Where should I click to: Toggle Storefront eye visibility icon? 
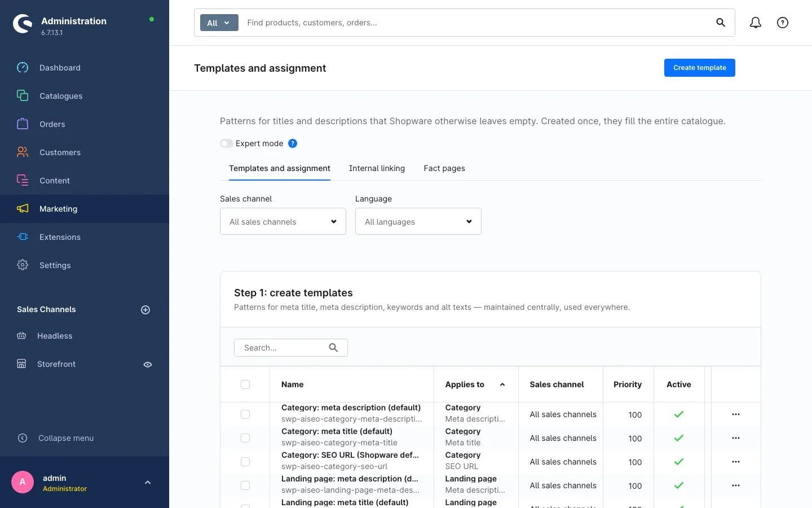tap(148, 365)
